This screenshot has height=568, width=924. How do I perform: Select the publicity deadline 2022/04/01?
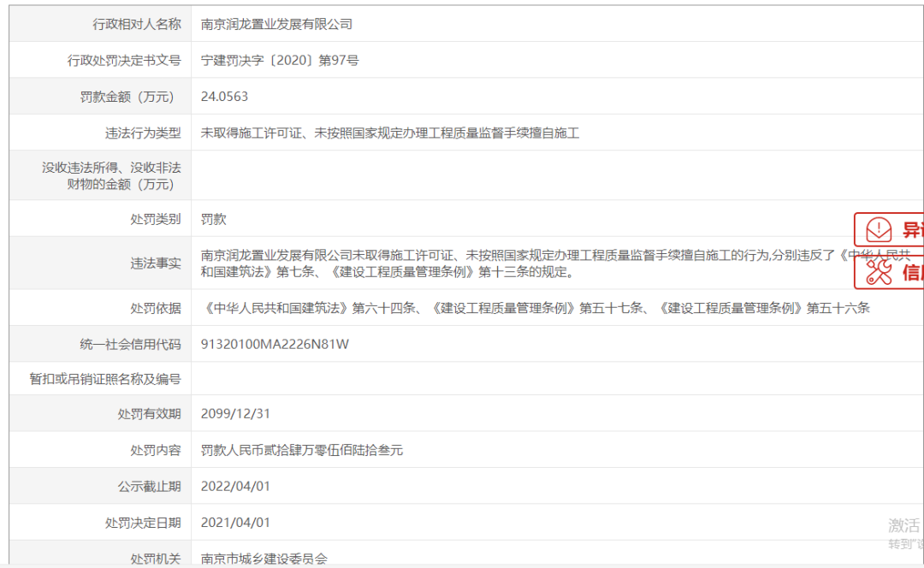pos(235,487)
